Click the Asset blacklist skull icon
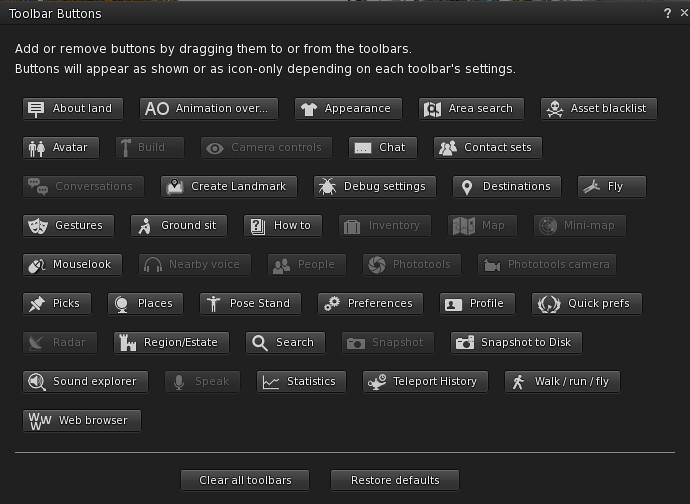 [x=555, y=109]
